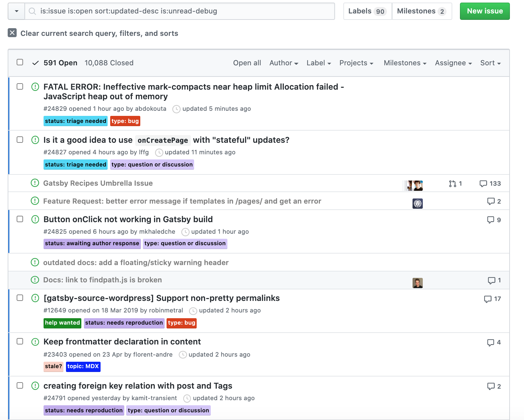
Task: Click the New issue button
Action: [x=485, y=11]
